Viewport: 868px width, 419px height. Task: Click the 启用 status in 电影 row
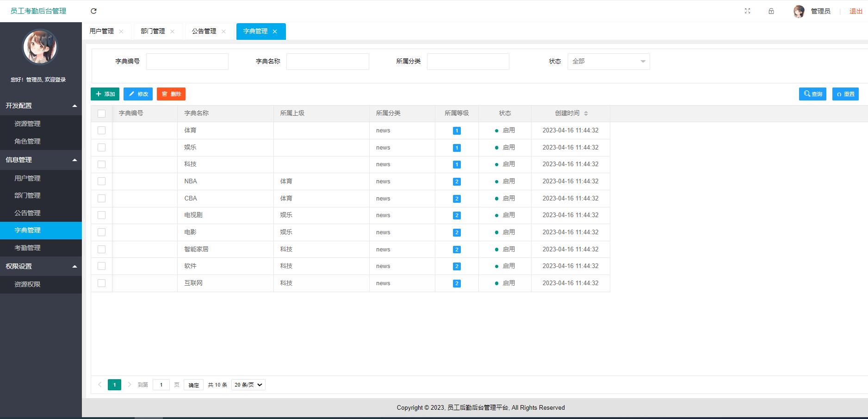pos(505,232)
